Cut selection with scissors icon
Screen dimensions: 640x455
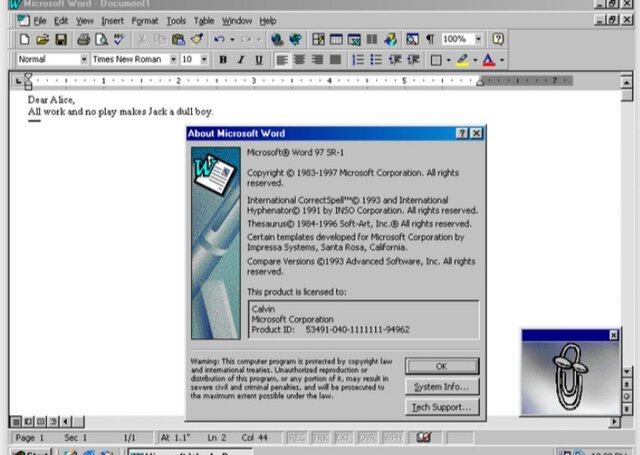pyautogui.click(x=142, y=40)
